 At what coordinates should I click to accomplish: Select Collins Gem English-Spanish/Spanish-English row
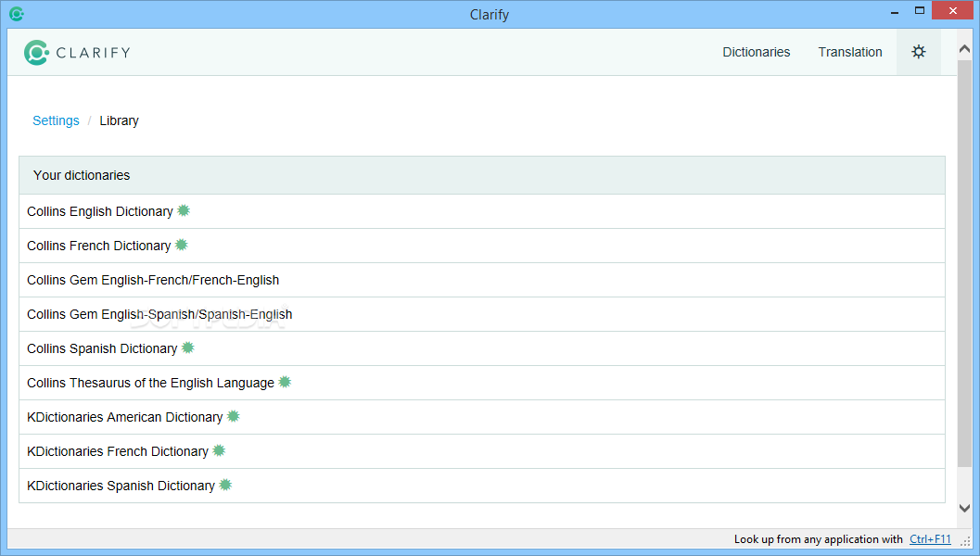[482, 314]
